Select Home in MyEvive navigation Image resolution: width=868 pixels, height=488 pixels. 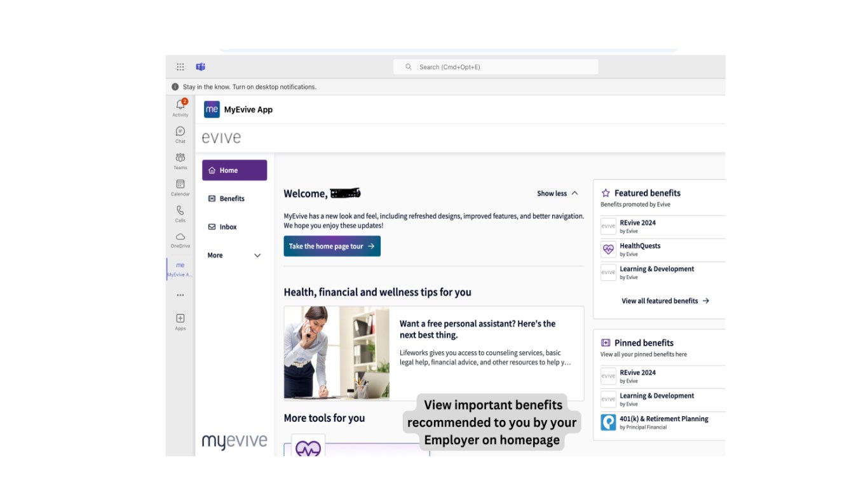(234, 170)
